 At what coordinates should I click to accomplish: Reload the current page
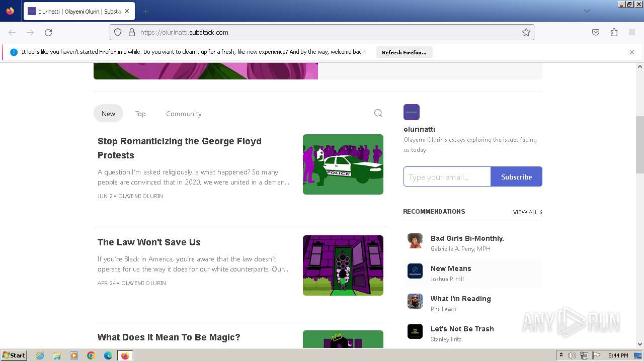click(x=48, y=32)
